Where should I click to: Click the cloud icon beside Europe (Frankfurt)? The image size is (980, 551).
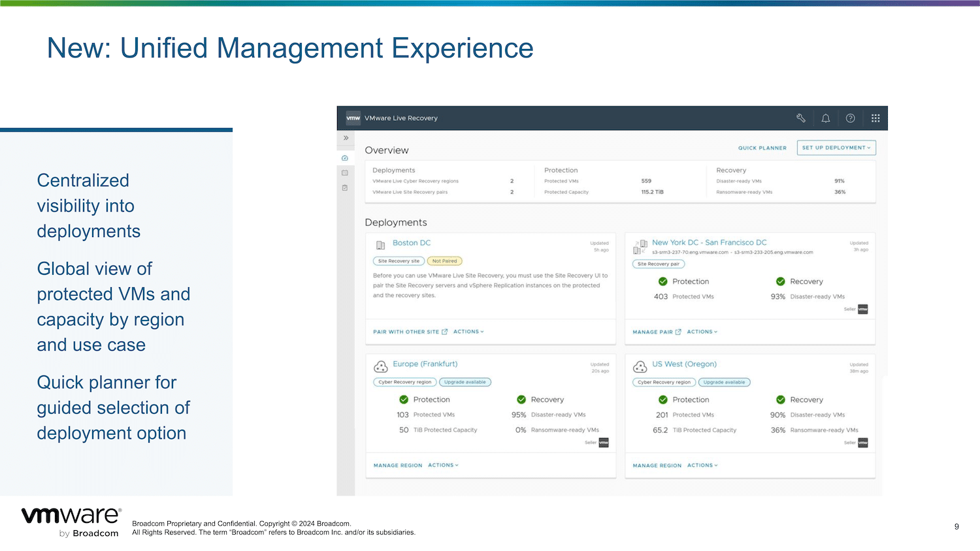coord(381,367)
